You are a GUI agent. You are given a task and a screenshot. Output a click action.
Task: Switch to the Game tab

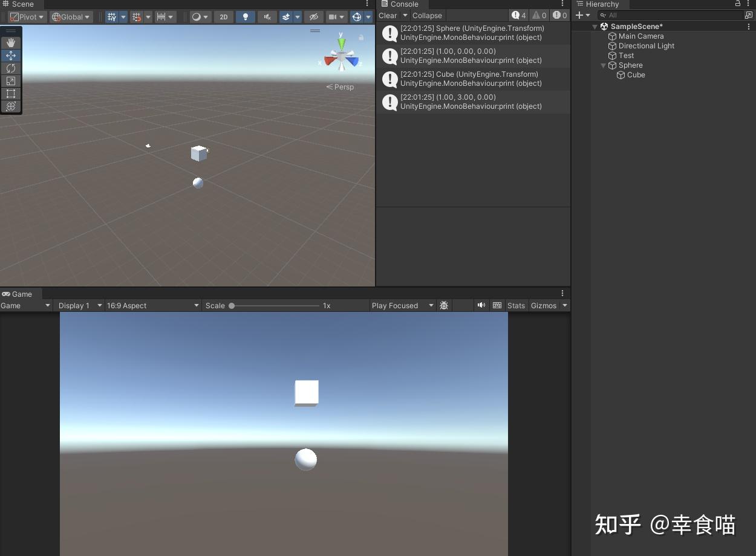click(16, 294)
